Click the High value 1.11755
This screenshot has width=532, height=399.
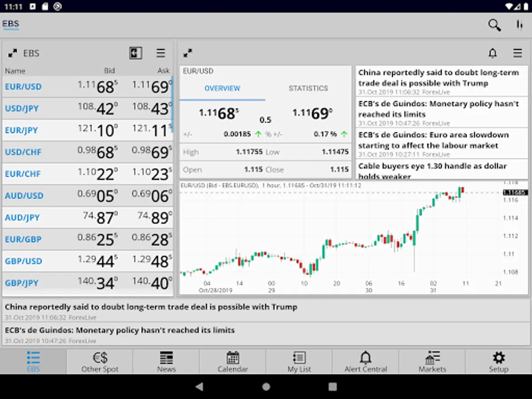coord(249,152)
